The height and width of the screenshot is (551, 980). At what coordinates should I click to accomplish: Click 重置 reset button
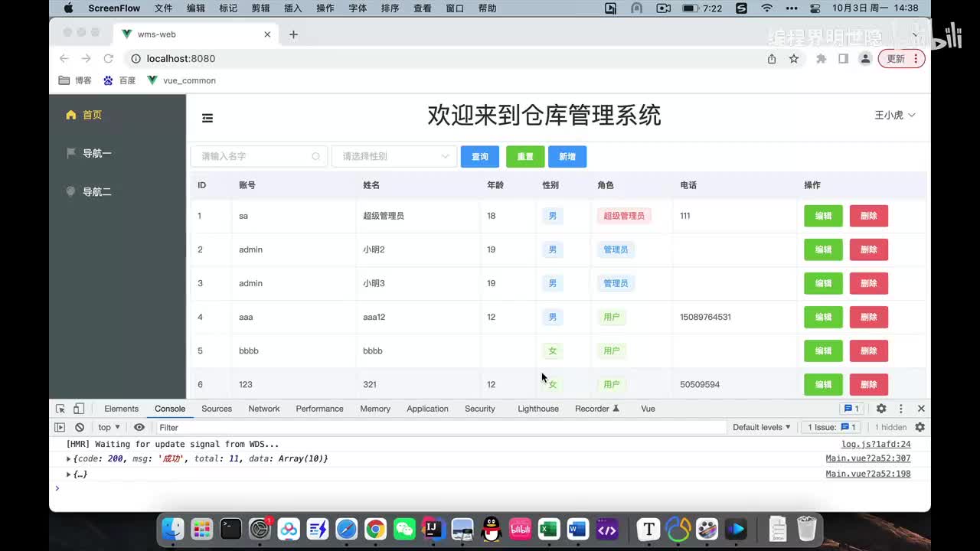pyautogui.click(x=525, y=156)
